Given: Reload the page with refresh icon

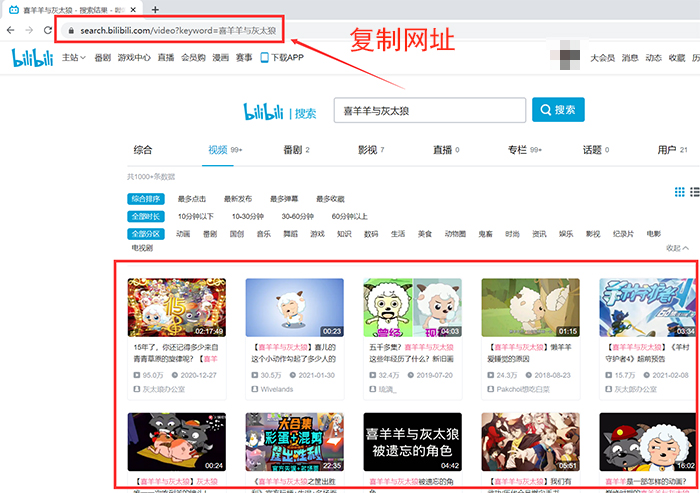Looking at the screenshot, I should [x=47, y=30].
